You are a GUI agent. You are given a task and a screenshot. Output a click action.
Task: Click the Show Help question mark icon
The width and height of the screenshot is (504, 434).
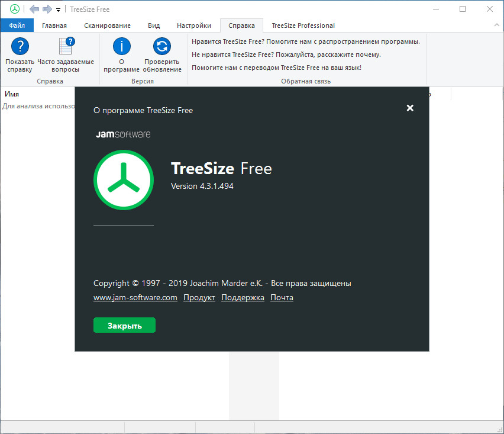(20, 46)
